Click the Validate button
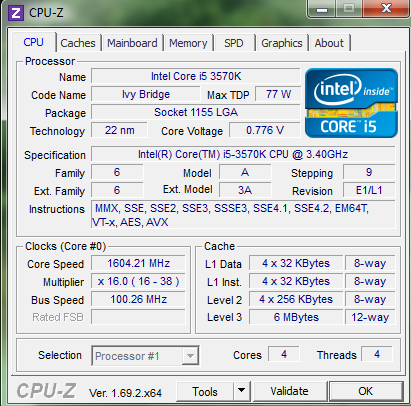 [289, 391]
